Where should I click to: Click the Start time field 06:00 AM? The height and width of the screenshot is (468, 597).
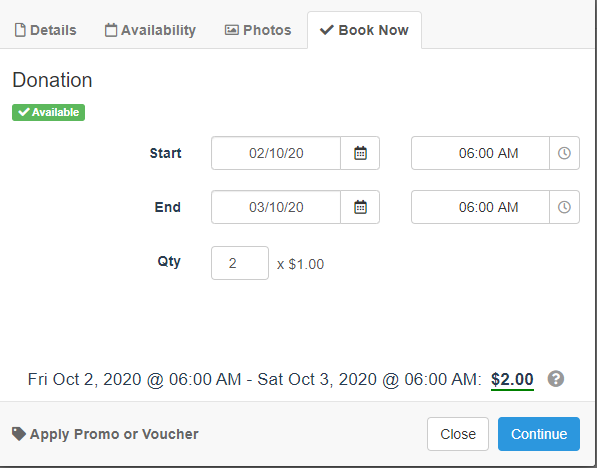(480, 153)
